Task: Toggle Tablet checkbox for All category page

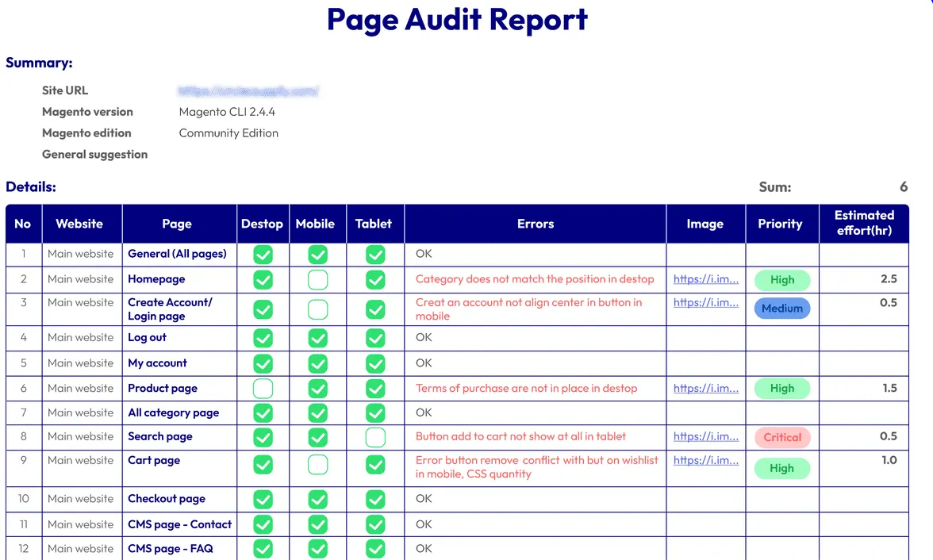Action: [x=375, y=413]
